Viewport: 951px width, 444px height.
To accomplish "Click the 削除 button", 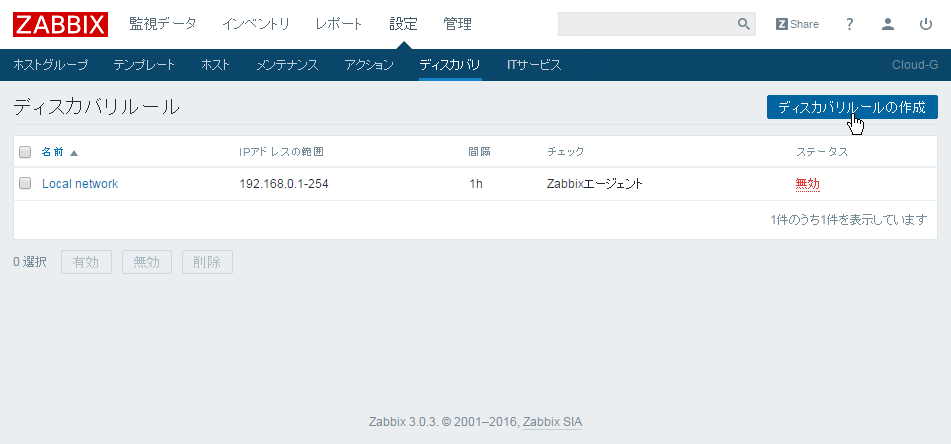I will point(207,262).
